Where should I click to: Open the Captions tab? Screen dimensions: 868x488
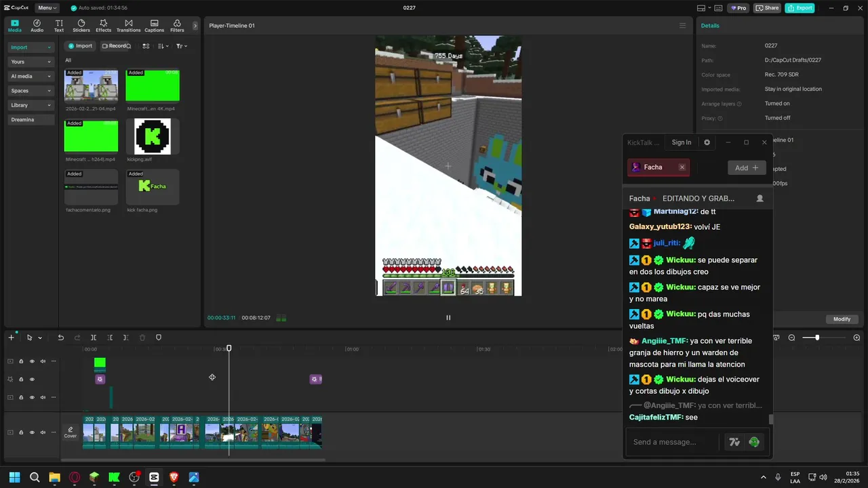coord(154,26)
